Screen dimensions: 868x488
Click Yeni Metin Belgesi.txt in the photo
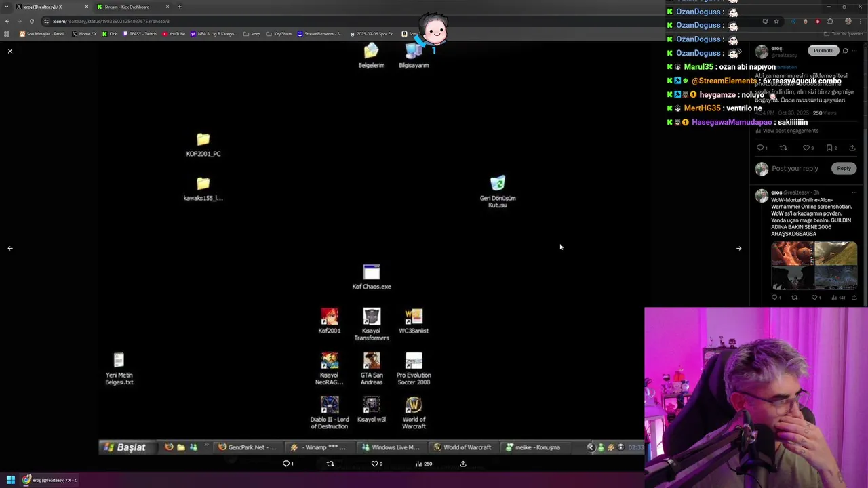pyautogui.click(x=119, y=369)
